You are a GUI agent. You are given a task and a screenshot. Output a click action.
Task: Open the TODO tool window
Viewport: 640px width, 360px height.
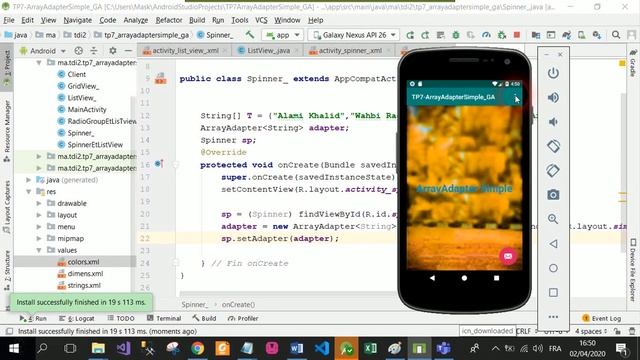121,318
